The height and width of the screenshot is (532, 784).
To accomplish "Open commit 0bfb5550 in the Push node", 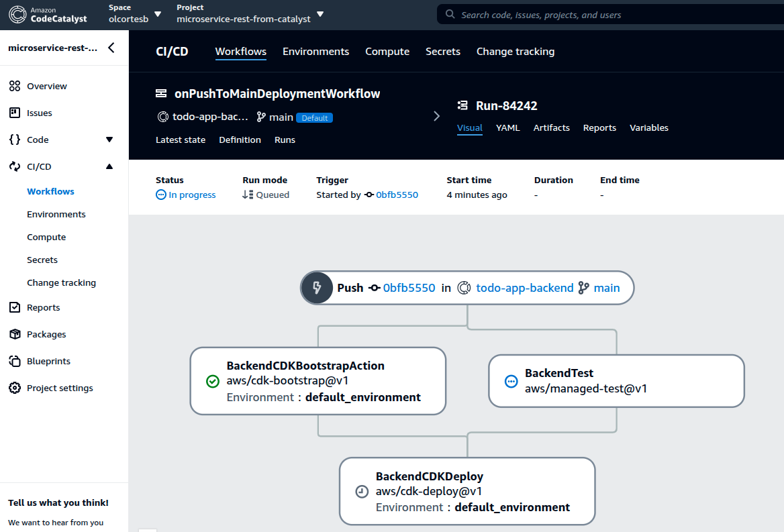I will (409, 288).
